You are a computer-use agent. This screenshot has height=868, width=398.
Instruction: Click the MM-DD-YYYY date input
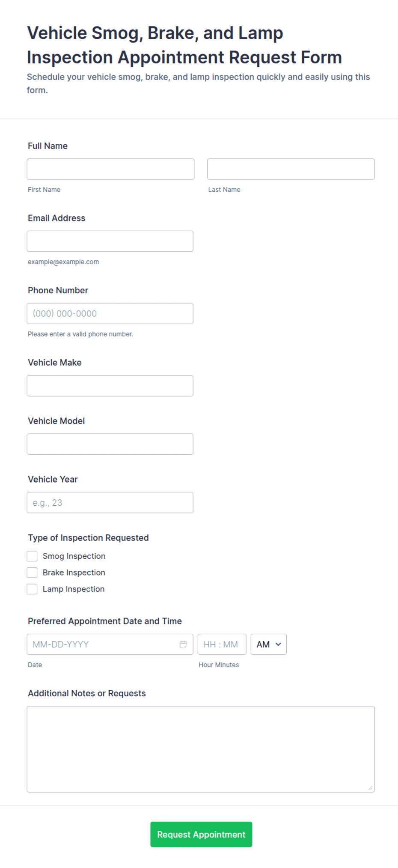(x=110, y=644)
